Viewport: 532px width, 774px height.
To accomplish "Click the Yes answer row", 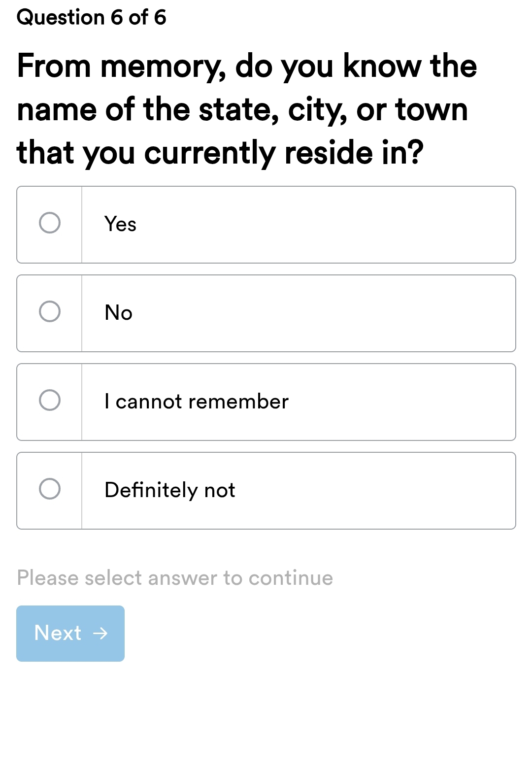I will 266,224.
